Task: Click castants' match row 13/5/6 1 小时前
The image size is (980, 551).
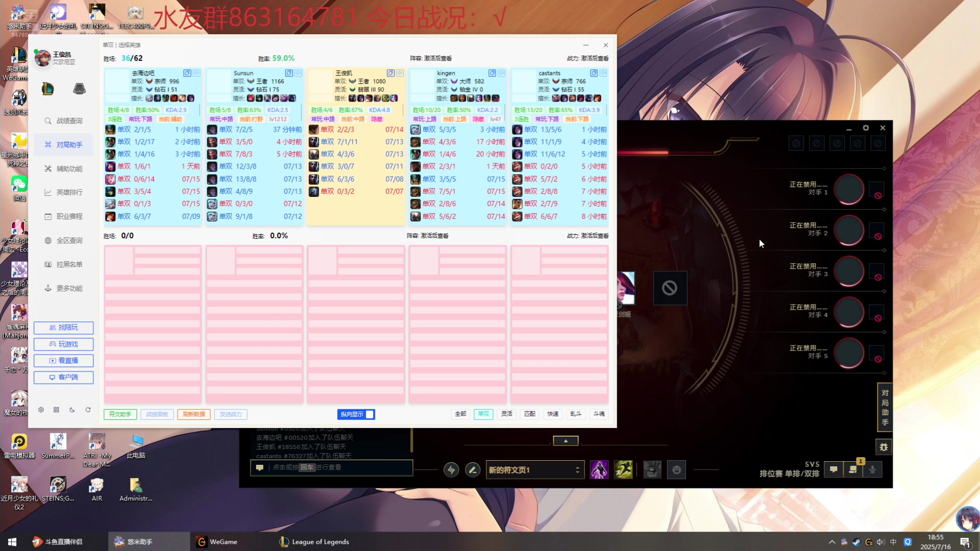Action: (560, 130)
